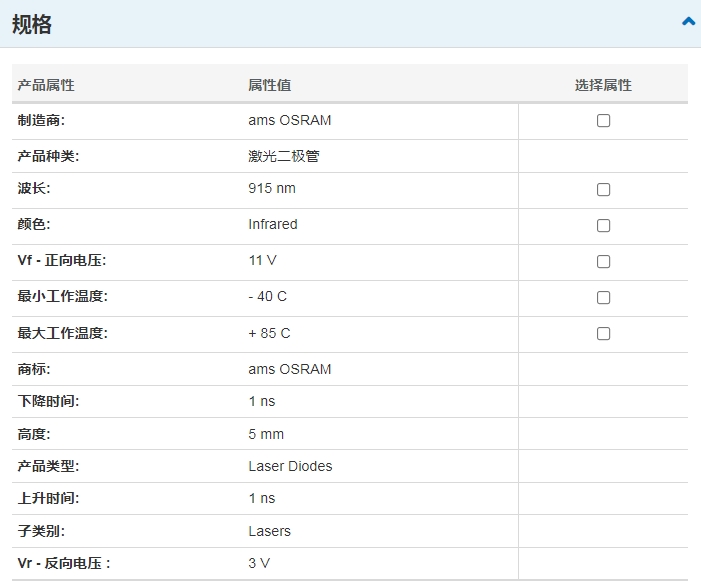Click the Vr 反向电压 3 V value
The image size is (701, 581).
(x=259, y=563)
